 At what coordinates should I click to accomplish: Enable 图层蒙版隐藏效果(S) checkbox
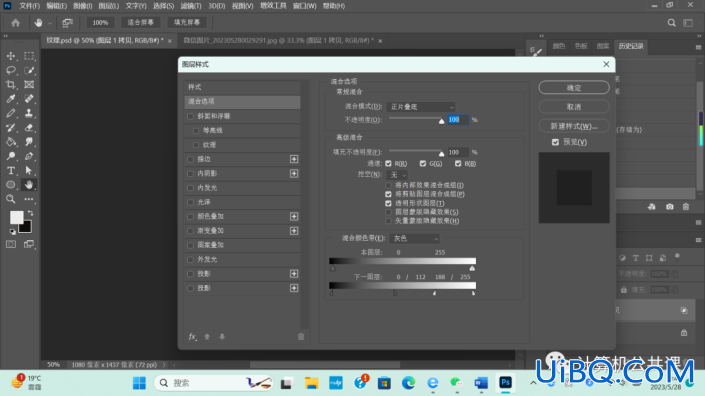[x=388, y=212]
